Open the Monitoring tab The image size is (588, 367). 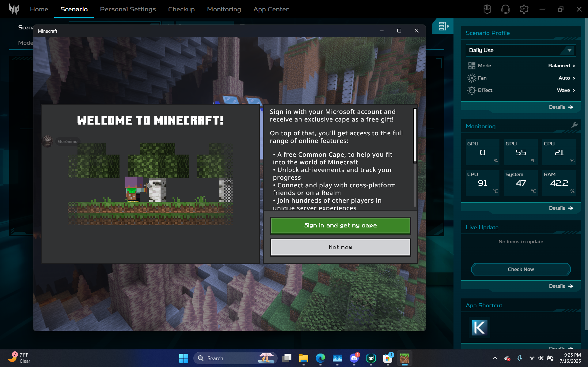[x=224, y=9]
